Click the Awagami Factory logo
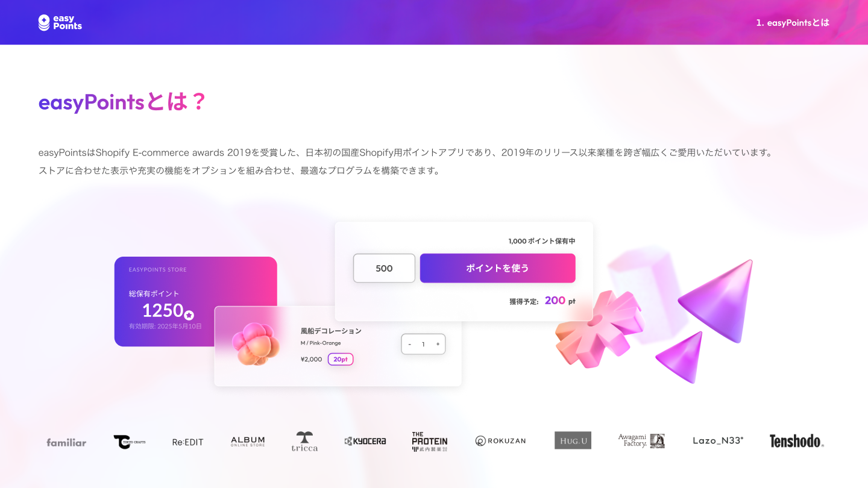The width and height of the screenshot is (868, 488). tap(641, 441)
